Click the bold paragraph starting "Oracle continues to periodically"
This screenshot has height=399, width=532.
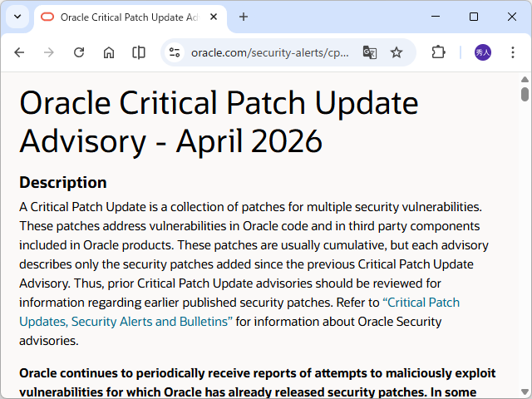[x=257, y=382]
